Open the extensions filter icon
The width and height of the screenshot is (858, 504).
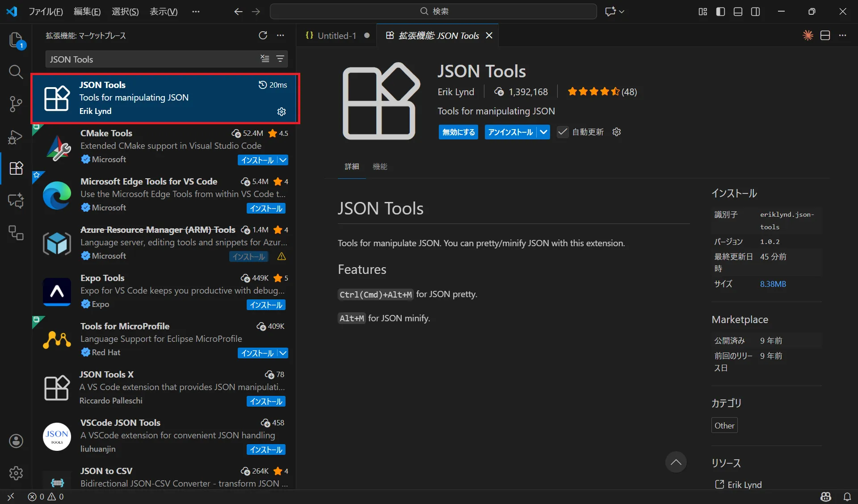pyautogui.click(x=280, y=59)
